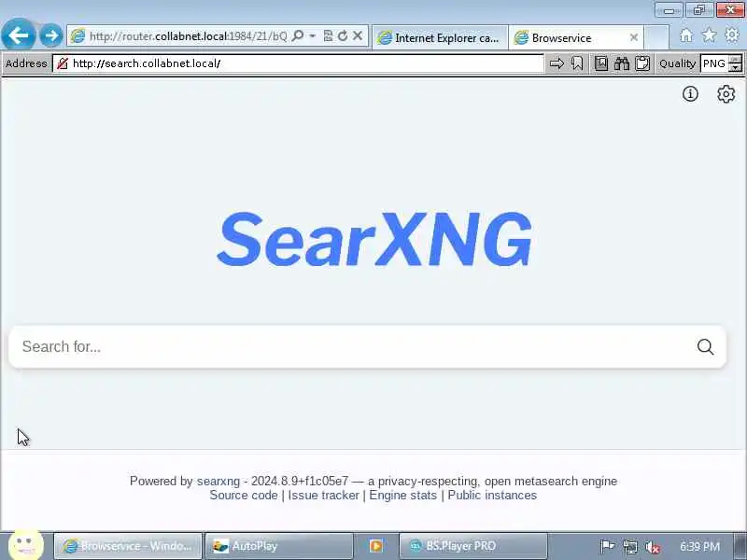Open a new blank tab

tap(656, 37)
